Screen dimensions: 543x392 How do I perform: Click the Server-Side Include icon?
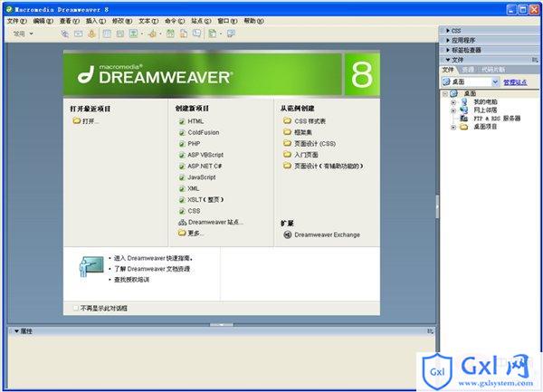coord(184,33)
